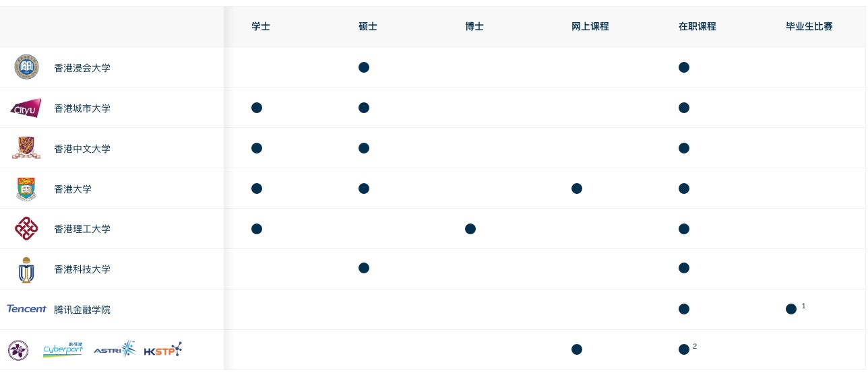Click the Cyberport logo
The width and height of the screenshot is (868, 377).
[x=63, y=349]
